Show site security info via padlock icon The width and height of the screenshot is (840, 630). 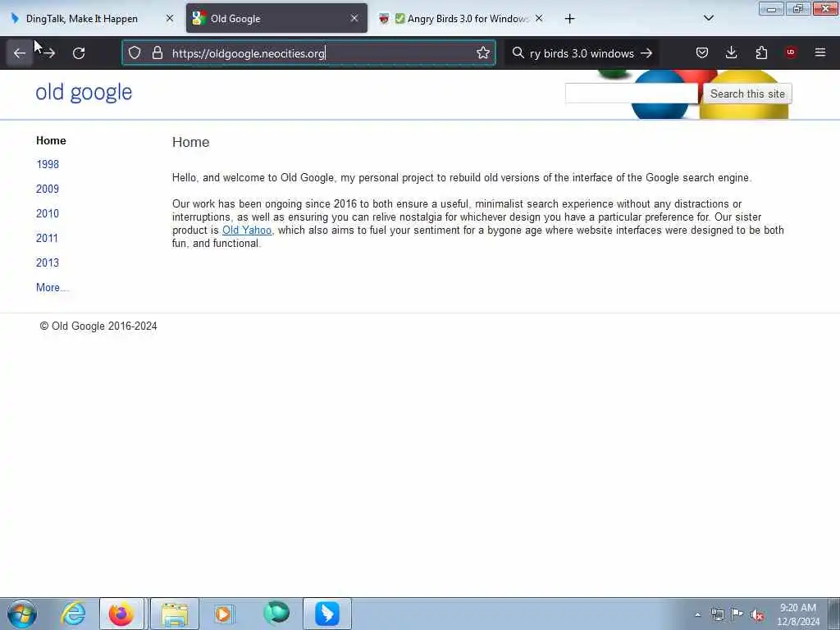pos(157,53)
